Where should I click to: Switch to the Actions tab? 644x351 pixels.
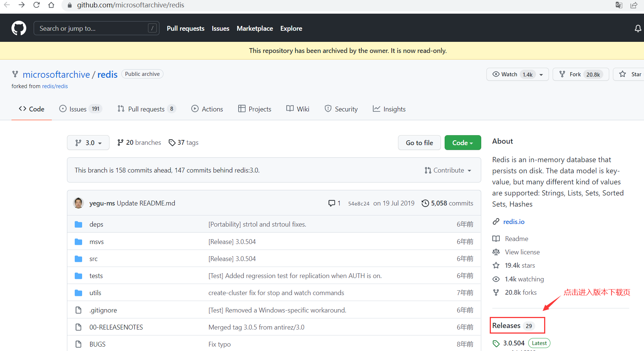(207, 109)
